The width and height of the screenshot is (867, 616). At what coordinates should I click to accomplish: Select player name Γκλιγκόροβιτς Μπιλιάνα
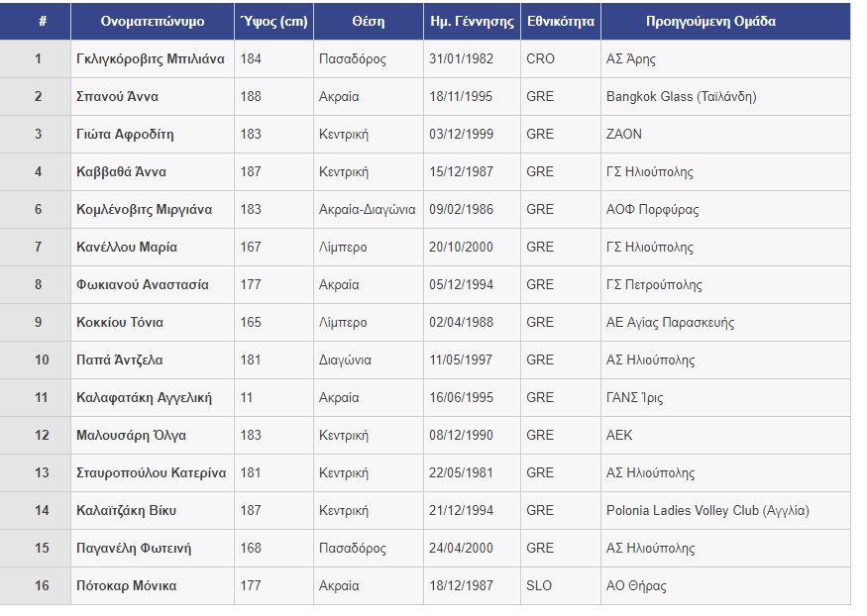point(151,59)
